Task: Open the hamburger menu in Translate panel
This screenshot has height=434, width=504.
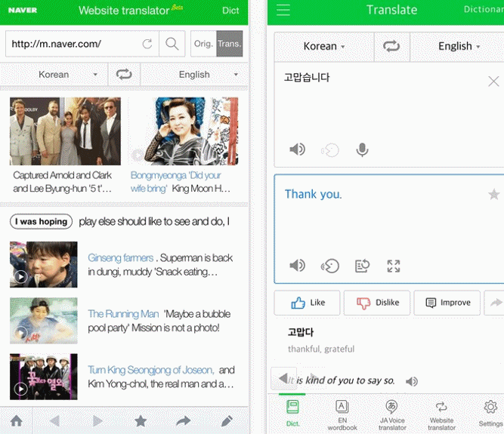Action: 283,10
